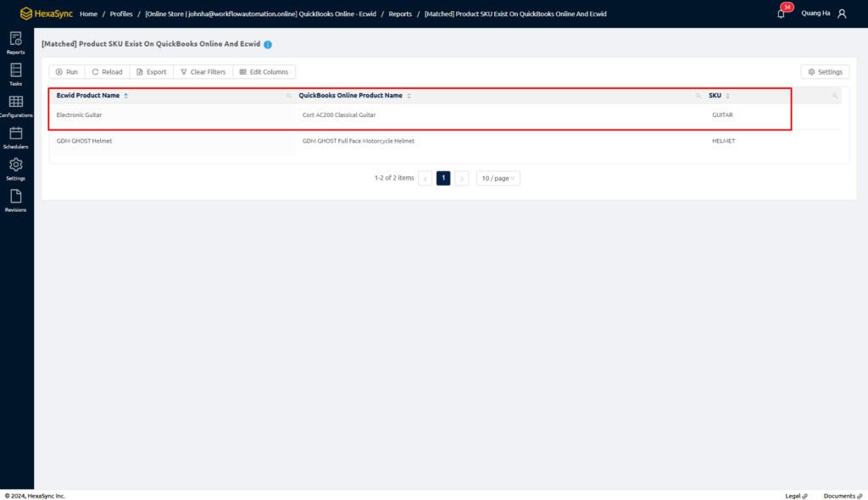The height and width of the screenshot is (500, 868).
Task: Click the Matched Product SKU breadcrumb
Action: 515,14
